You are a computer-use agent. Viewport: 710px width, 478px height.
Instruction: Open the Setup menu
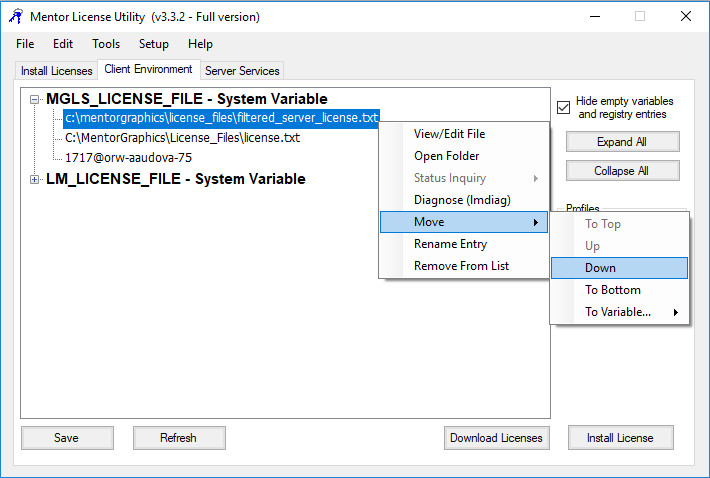click(154, 44)
